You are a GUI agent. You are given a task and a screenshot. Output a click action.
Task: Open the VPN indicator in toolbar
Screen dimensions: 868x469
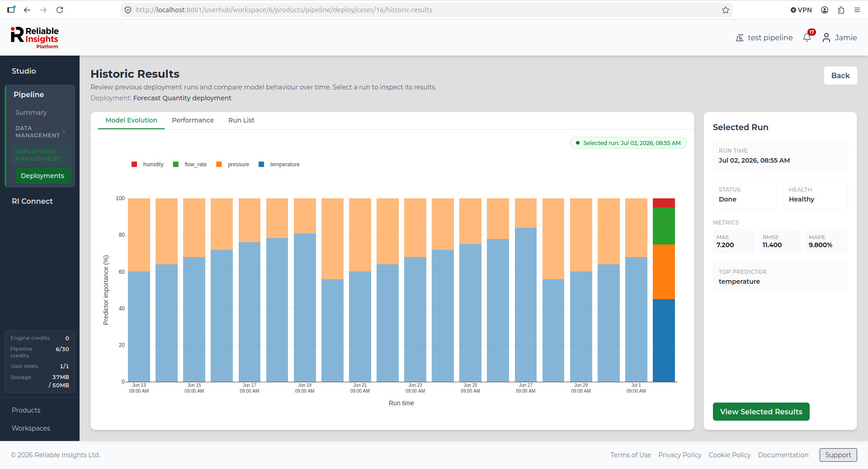(x=801, y=10)
